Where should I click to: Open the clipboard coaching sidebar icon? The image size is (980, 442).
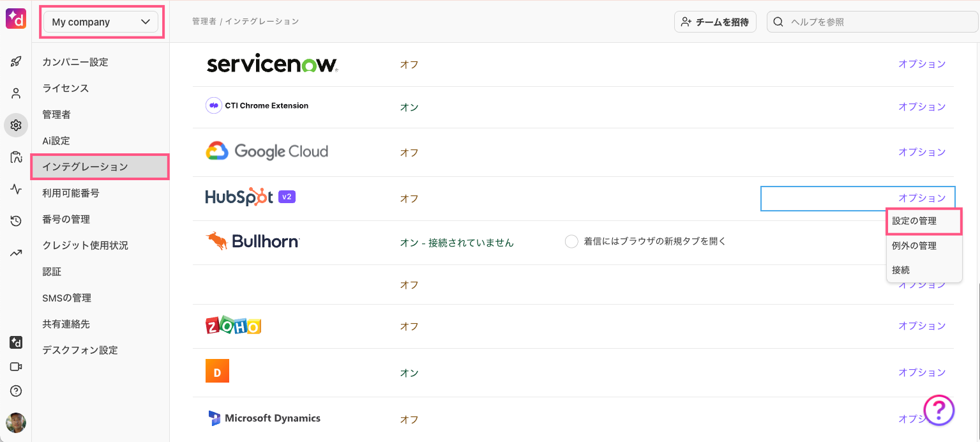coord(16,157)
